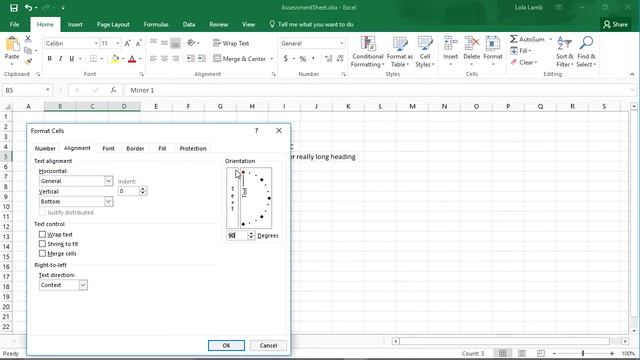Click the Insert Function fx icon

pyautogui.click(x=113, y=90)
